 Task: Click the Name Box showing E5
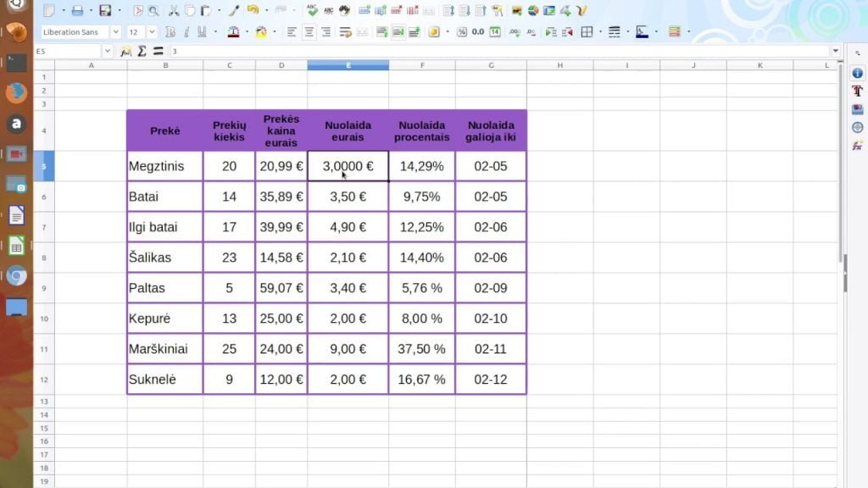tap(69, 52)
